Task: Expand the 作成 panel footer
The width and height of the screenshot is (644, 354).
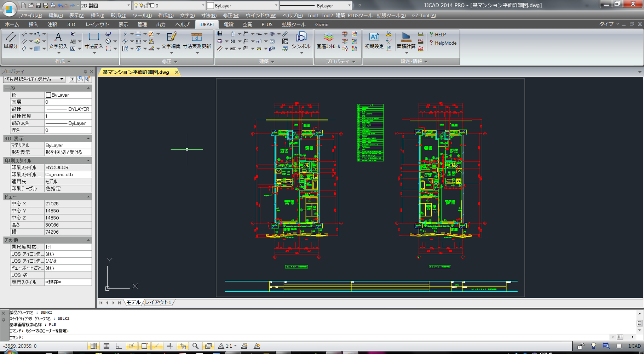Action: pyautogui.click(x=63, y=61)
